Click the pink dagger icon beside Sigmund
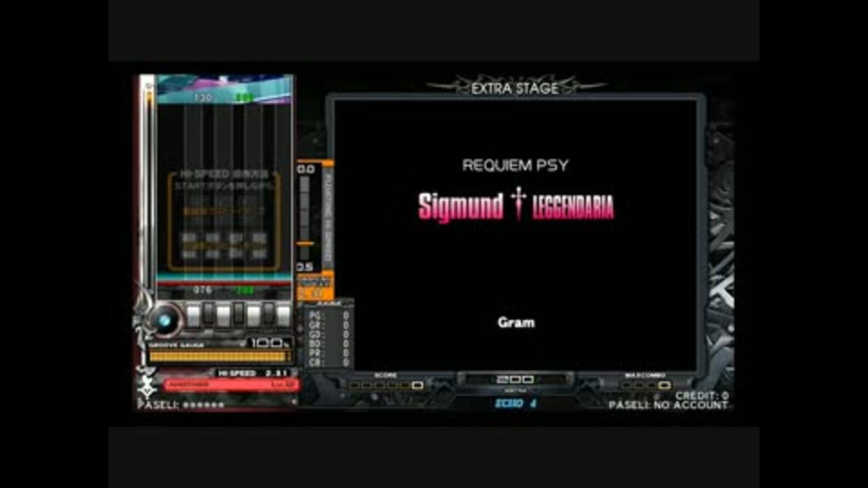The width and height of the screenshot is (868, 488). (x=518, y=203)
